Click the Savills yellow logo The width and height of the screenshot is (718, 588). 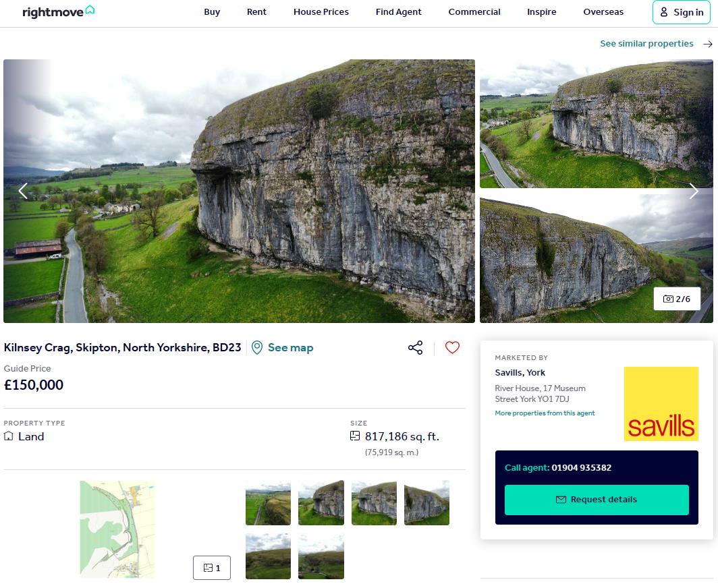tap(661, 403)
